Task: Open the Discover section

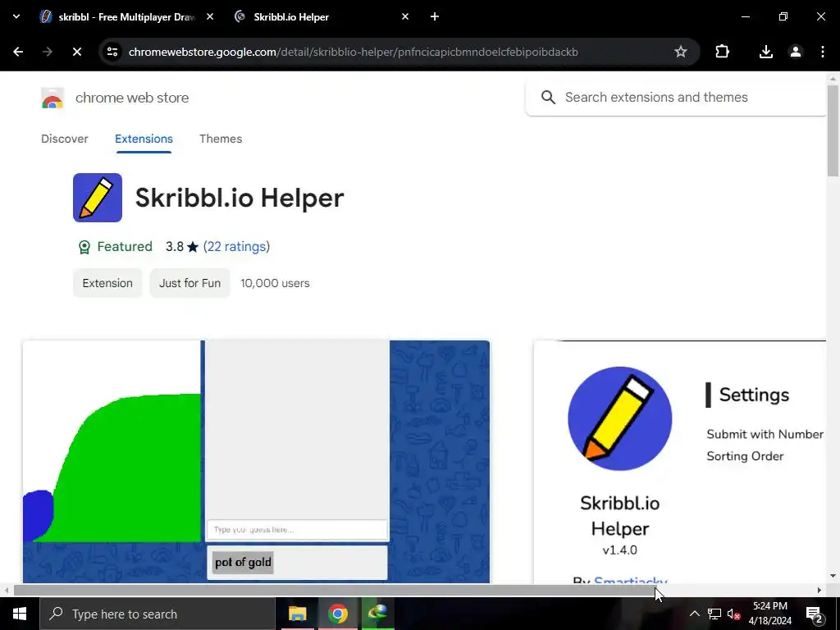Action: 64,139
